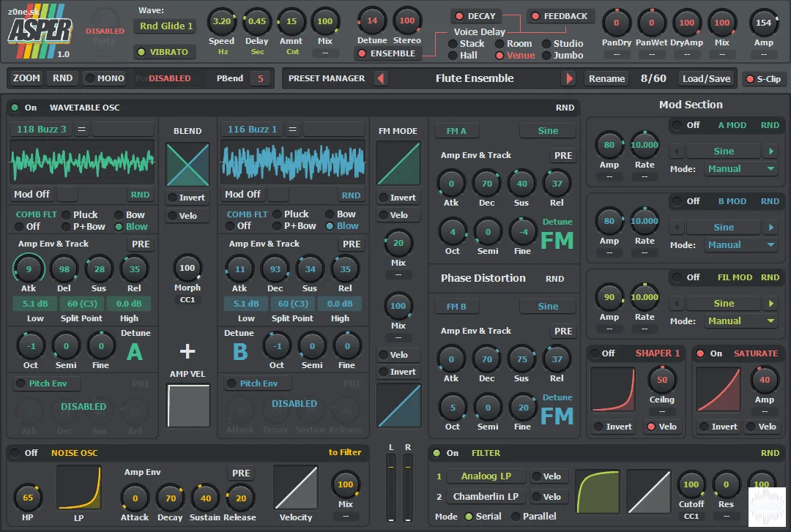Open the PRESET MANAGER
The width and height of the screenshot is (791, 532).
[327, 78]
